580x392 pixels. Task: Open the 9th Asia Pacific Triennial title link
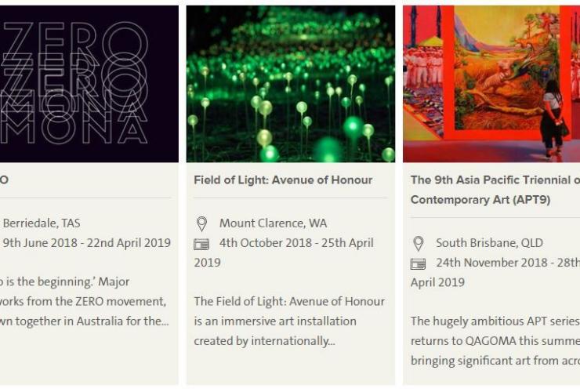(x=495, y=190)
